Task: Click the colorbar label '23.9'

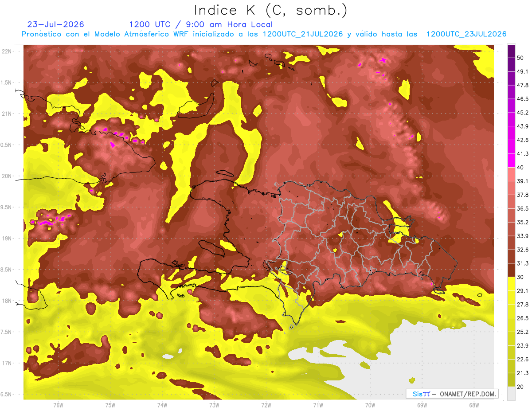Action: (523, 346)
